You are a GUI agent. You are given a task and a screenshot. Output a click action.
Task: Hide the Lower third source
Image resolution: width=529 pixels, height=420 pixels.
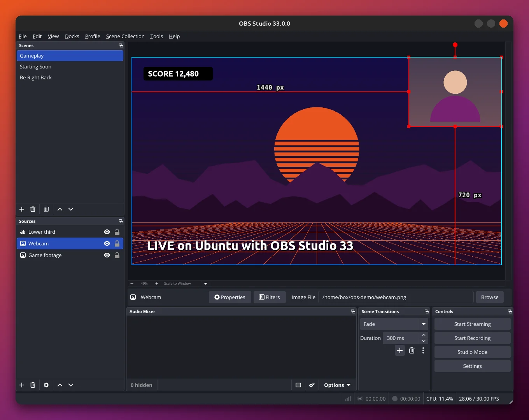(107, 232)
